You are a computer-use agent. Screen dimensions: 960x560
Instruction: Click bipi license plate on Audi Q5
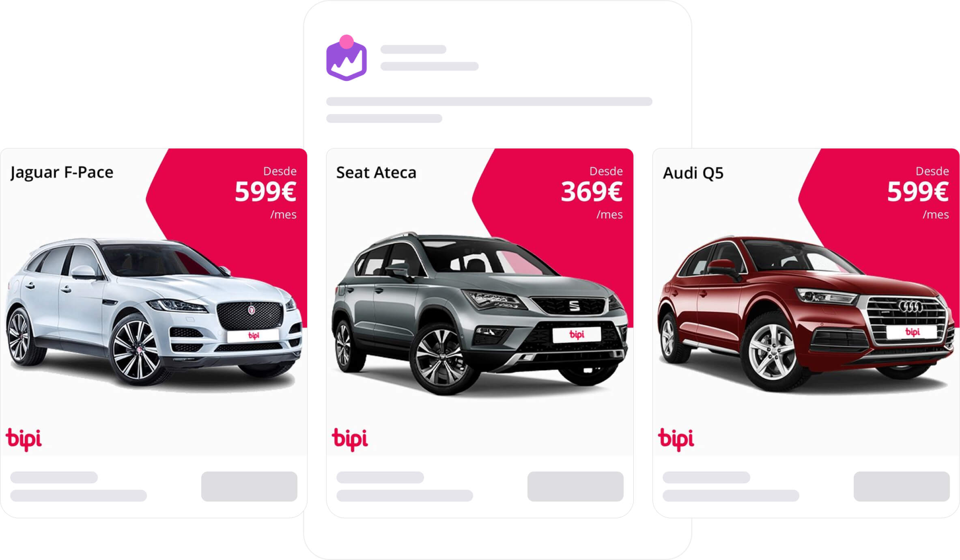(x=912, y=332)
